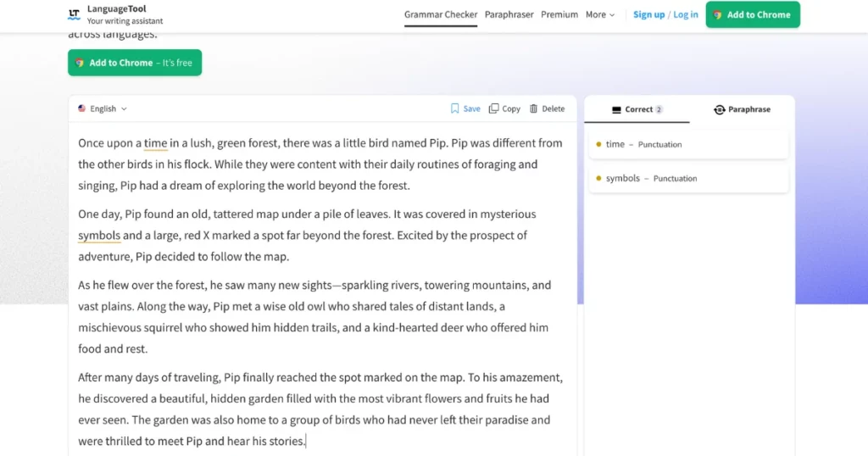Viewport: 868px width, 456px height.
Task: Click the Chrome icon in the 'It's free' button
Action: (80, 63)
